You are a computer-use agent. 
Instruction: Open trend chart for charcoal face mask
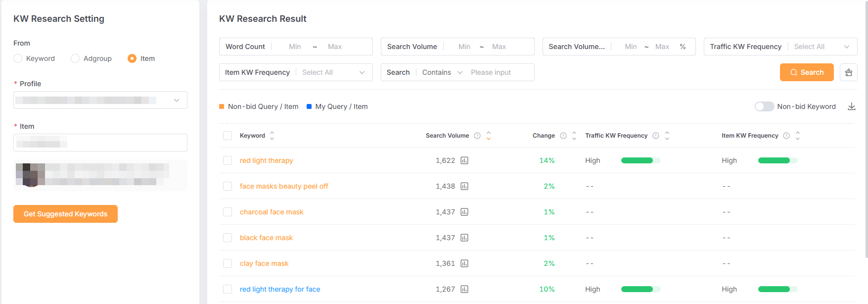click(464, 212)
